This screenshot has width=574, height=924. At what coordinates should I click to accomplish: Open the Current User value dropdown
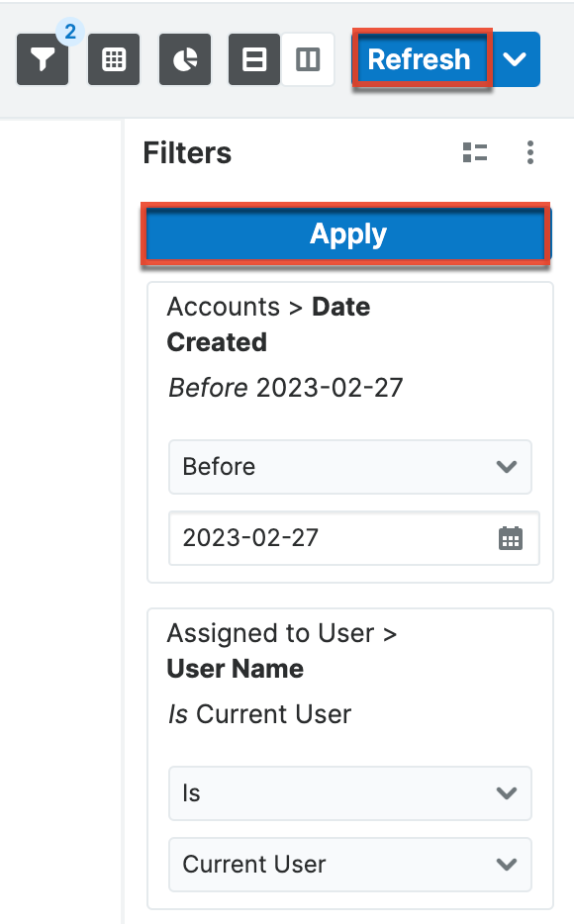click(349, 865)
